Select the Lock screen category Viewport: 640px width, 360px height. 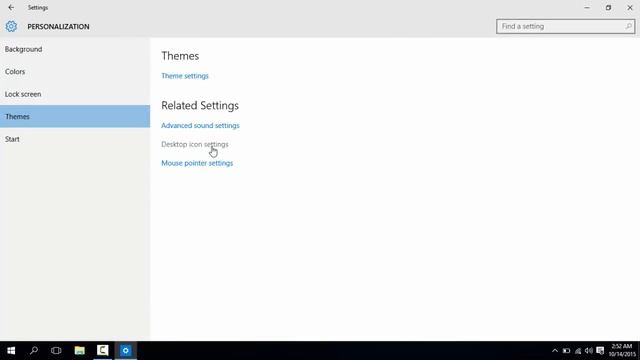click(x=75, y=94)
